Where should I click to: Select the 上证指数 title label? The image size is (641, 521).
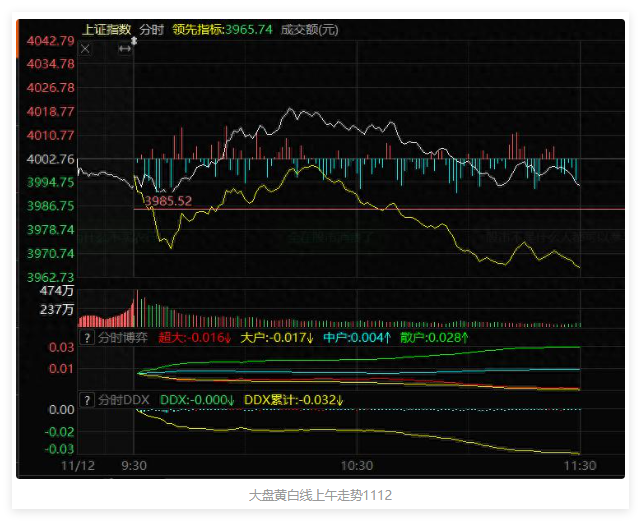point(107,29)
